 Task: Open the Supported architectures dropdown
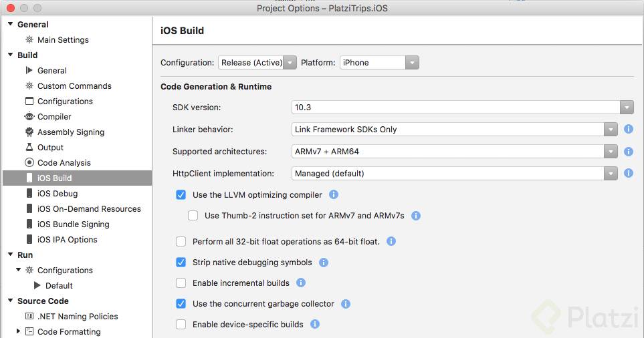tap(454, 152)
